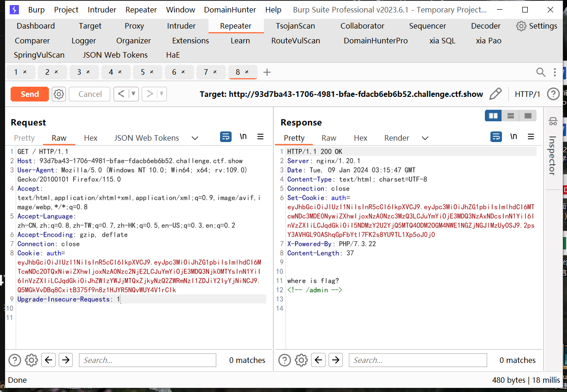The height and width of the screenshot is (392, 567).
Task: Open the xia SQL extension tab
Action: coord(442,41)
